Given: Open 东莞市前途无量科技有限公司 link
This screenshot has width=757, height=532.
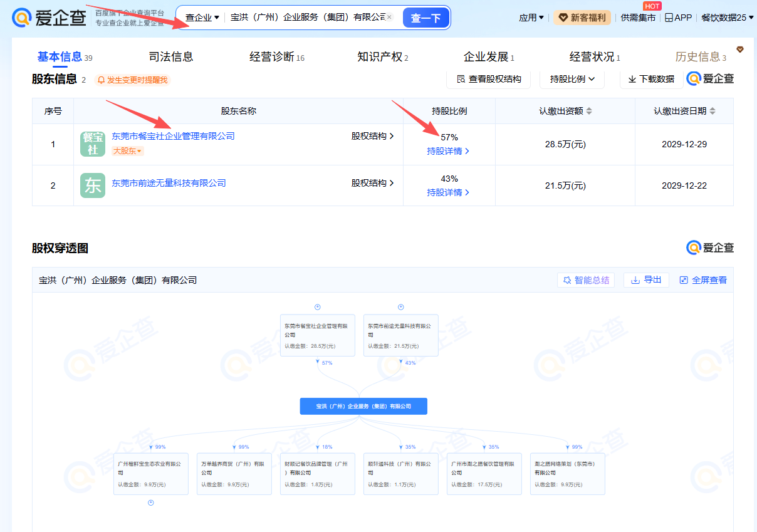Looking at the screenshot, I should pyautogui.click(x=169, y=183).
